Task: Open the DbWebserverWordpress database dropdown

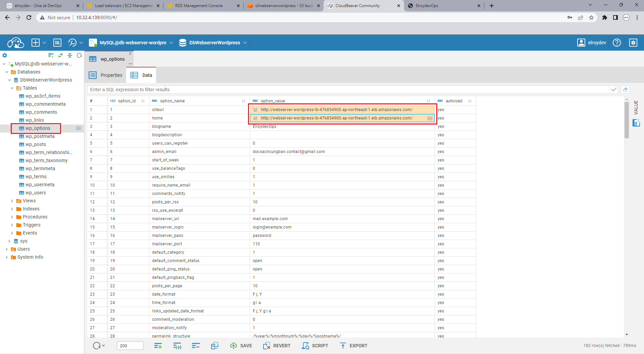Action: [x=213, y=43]
